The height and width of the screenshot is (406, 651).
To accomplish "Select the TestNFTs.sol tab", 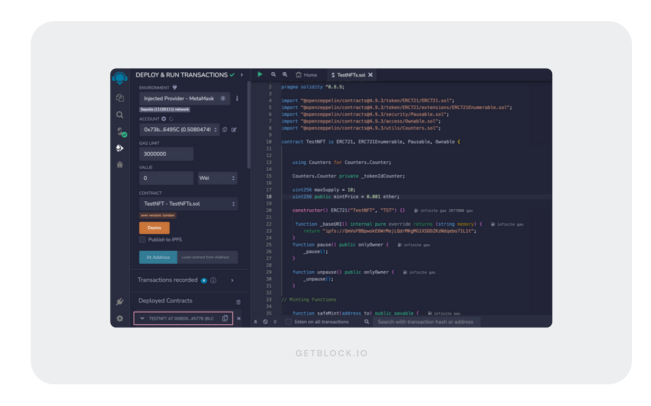I will [x=348, y=75].
